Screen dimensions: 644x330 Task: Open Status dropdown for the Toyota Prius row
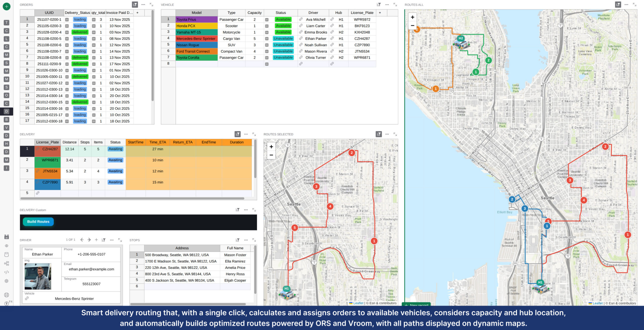coord(267,19)
